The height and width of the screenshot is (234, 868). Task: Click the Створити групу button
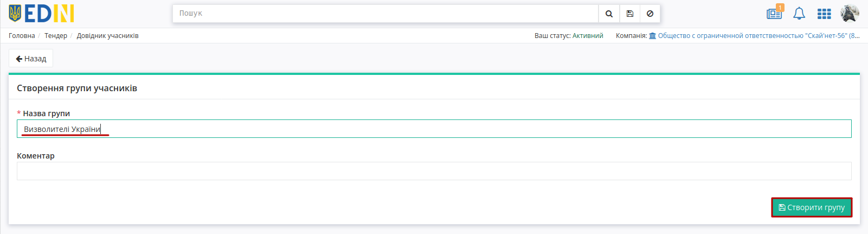click(x=812, y=207)
